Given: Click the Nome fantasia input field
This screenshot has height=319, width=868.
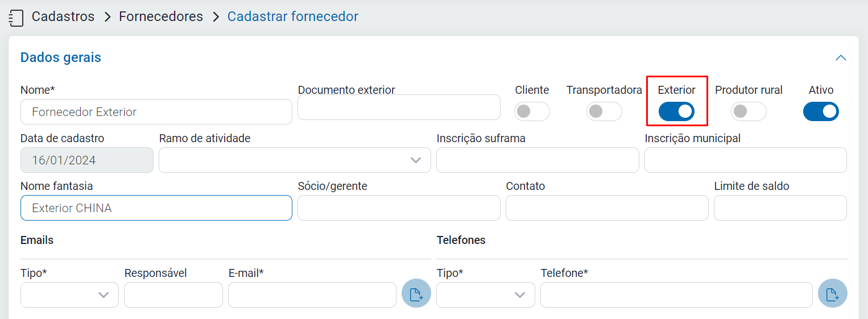Looking at the screenshot, I should coord(156,208).
